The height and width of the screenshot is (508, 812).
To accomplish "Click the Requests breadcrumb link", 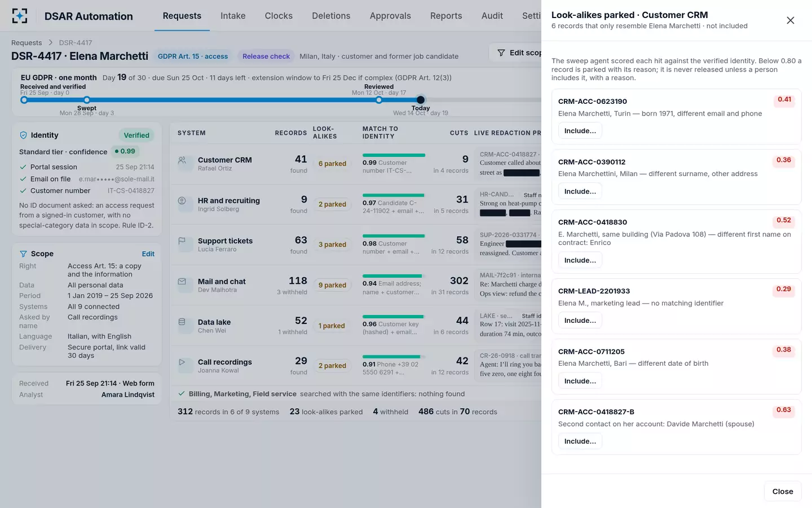I will 27,43.
